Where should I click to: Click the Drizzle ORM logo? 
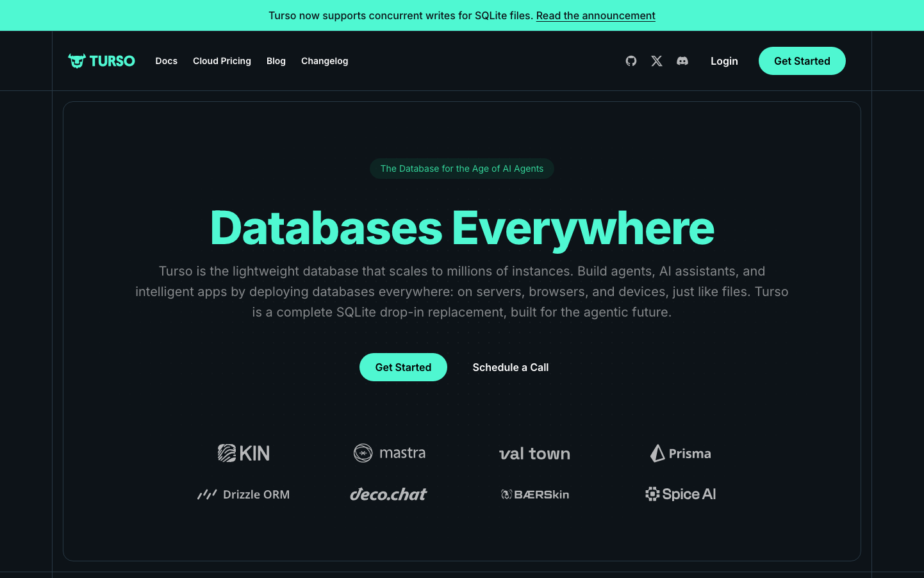point(243,494)
